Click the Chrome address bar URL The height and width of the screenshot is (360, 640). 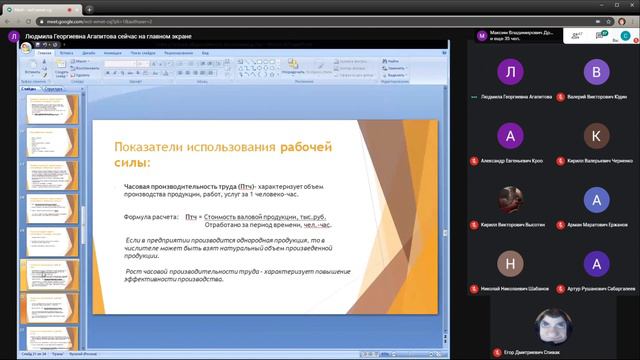coord(99,22)
